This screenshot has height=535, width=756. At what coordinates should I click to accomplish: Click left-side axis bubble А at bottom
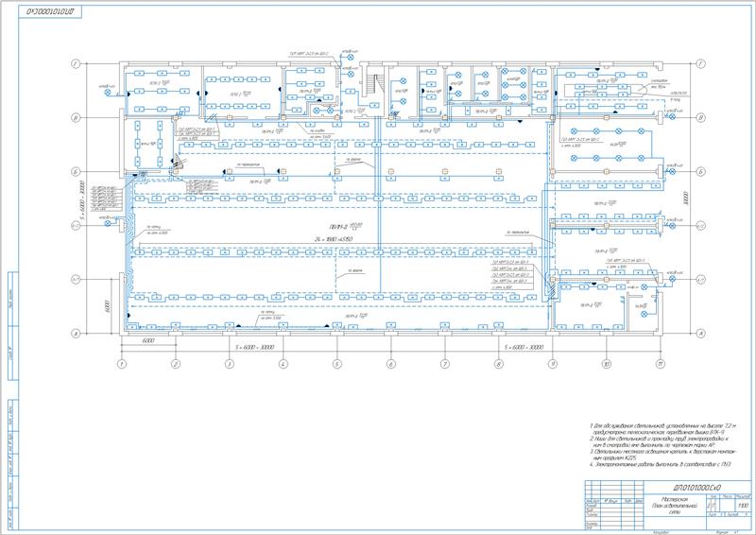tap(76, 334)
